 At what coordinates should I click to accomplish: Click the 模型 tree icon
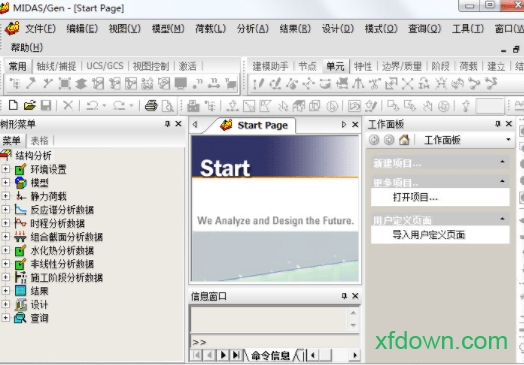pos(20,183)
